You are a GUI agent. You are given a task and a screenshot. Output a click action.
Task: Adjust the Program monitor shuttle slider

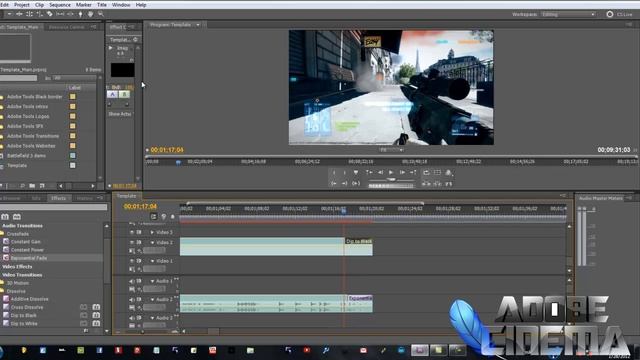(391, 179)
